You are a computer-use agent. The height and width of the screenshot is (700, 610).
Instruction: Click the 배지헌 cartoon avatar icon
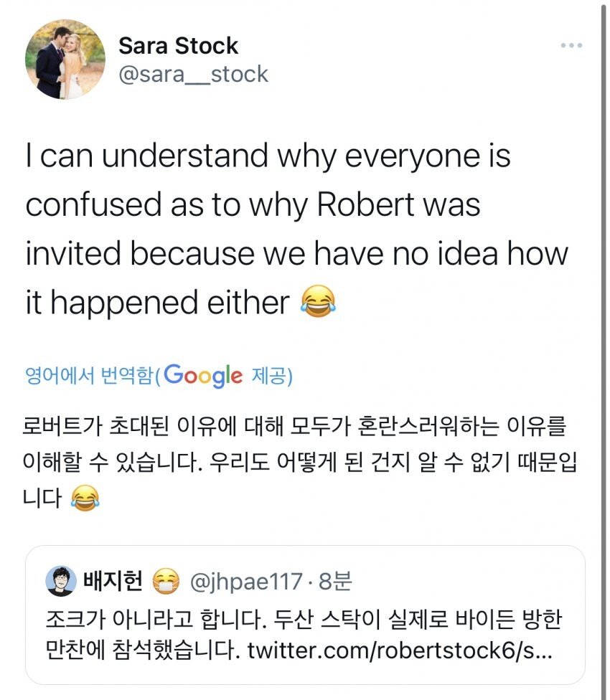click(60, 580)
